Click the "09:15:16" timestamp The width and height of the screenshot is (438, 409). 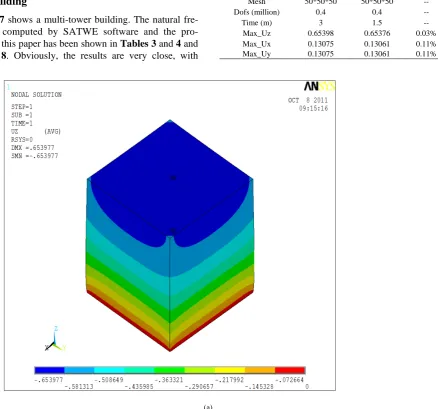tap(313, 108)
